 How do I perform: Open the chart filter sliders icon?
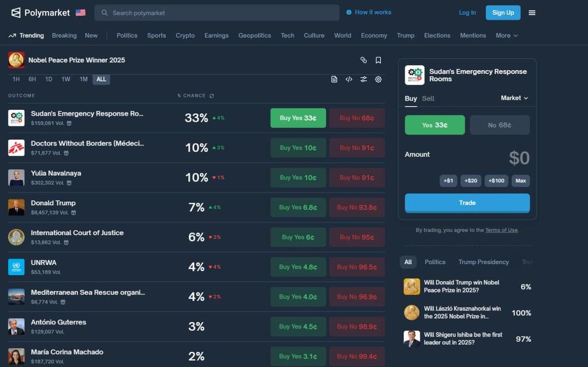click(x=363, y=79)
